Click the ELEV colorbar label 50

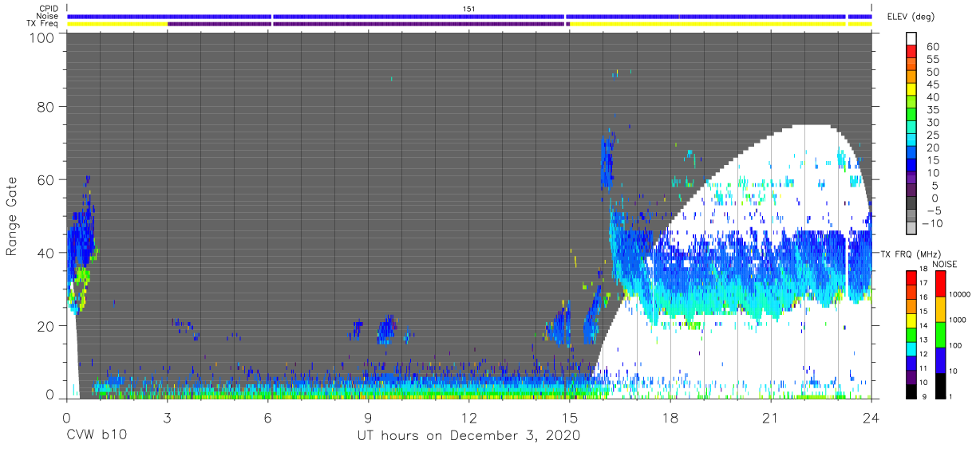(x=932, y=73)
